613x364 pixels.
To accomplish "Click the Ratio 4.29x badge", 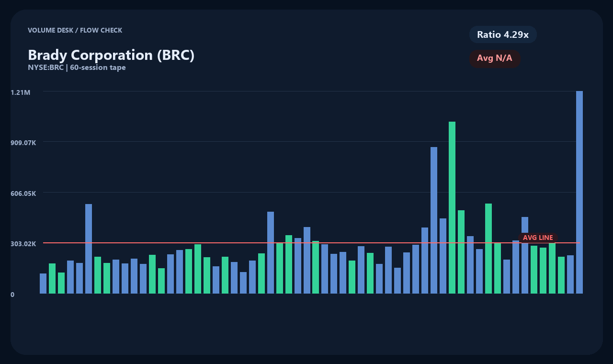I will (503, 34).
